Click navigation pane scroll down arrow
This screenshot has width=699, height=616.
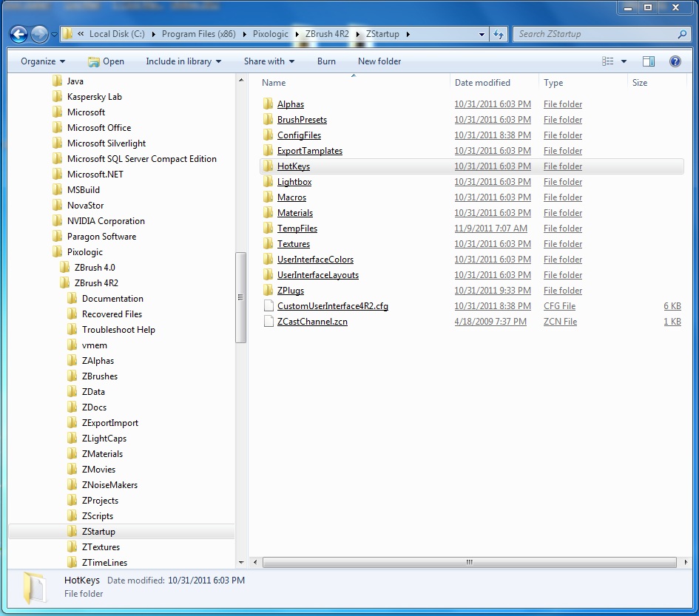(x=240, y=563)
